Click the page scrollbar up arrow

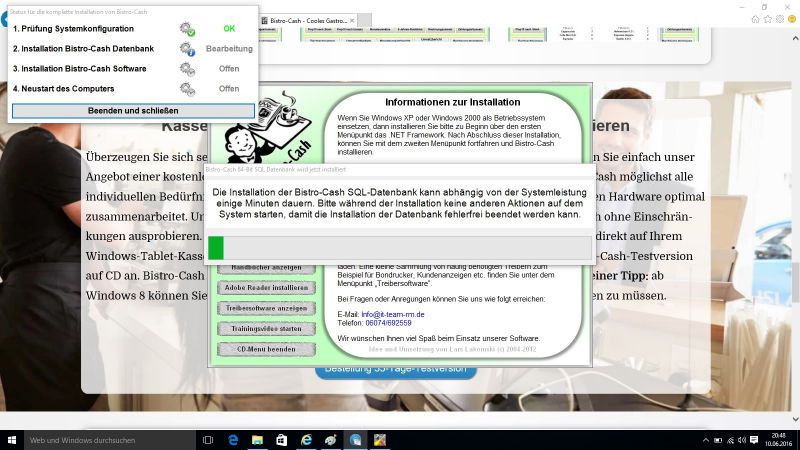point(795,38)
